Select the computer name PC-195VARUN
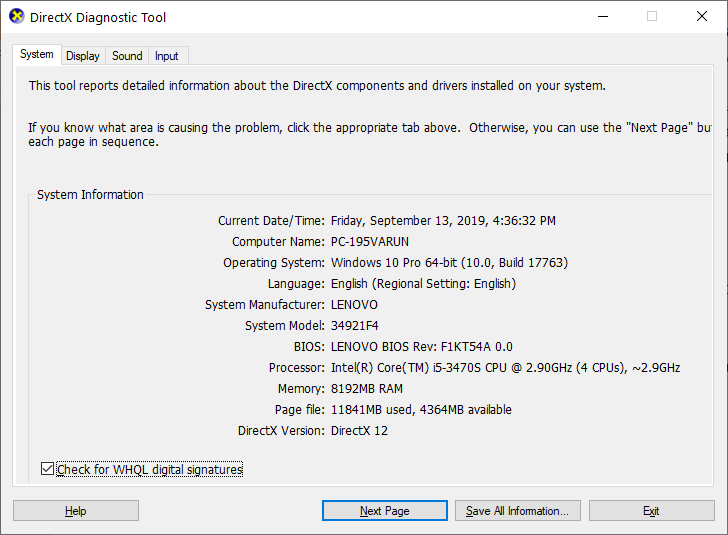This screenshot has width=728, height=535. (370, 242)
